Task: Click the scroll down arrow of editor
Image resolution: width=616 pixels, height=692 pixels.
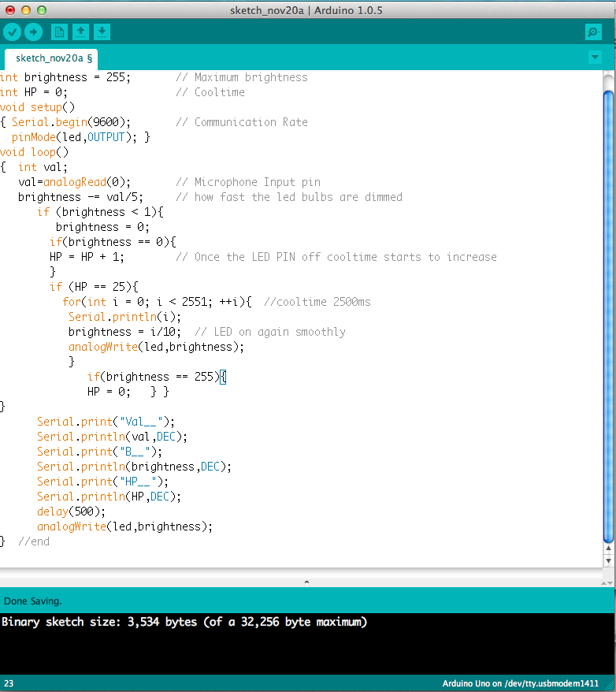Action: point(607,560)
